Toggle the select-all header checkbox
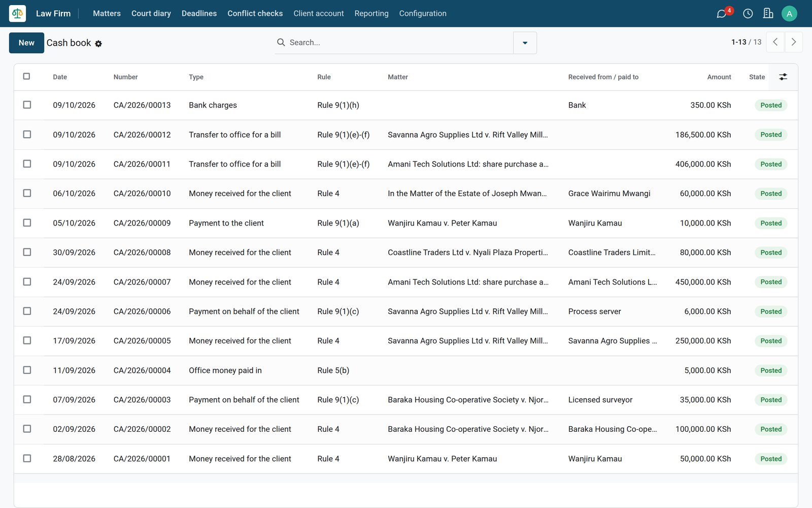This screenshot has height=508, width=812. [27, 76]
